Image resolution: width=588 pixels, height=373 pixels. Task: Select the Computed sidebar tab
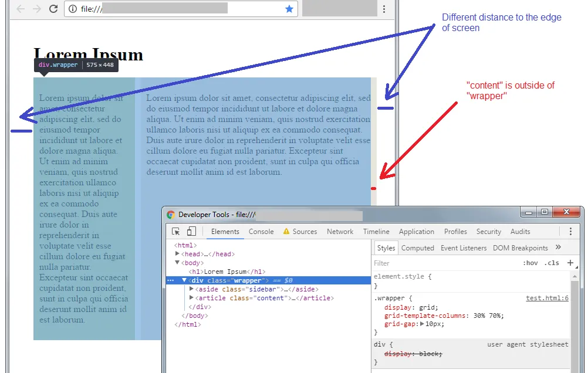(418, 248)
